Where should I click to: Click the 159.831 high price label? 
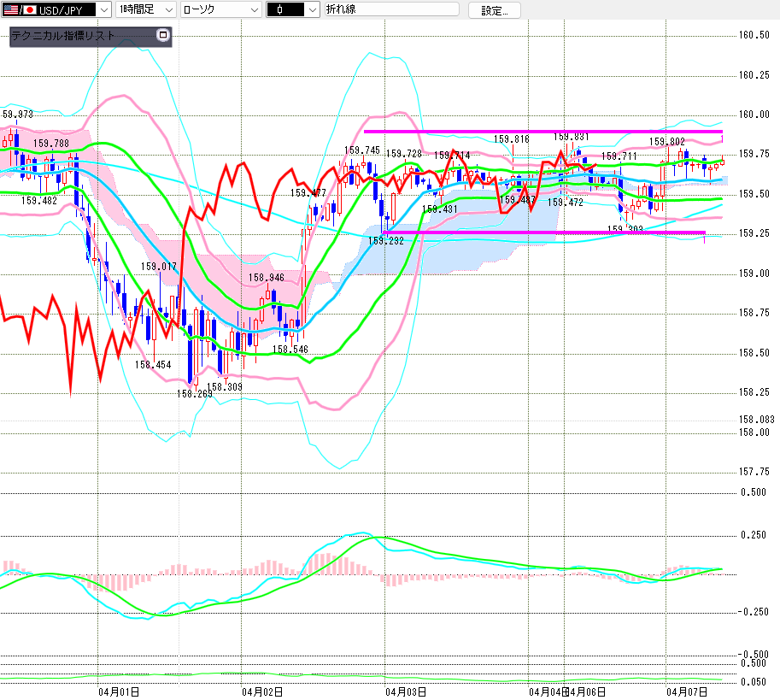point(571,137)
